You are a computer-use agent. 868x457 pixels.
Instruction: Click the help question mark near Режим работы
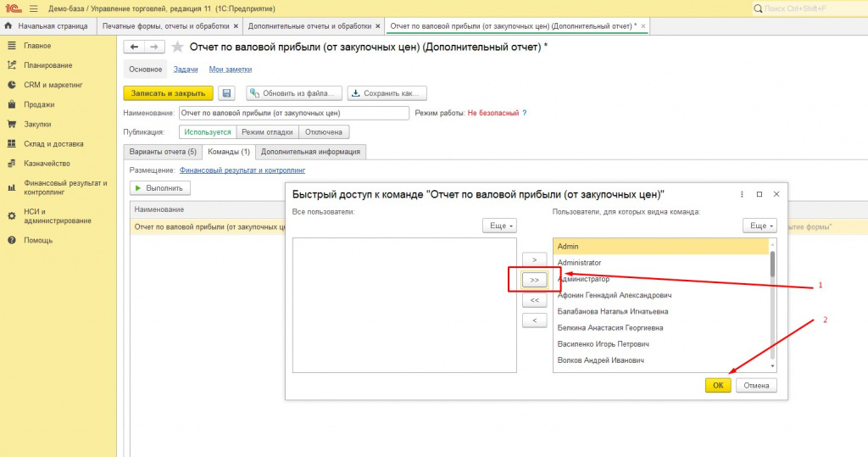pyautogui.click(x=525, y=113)
